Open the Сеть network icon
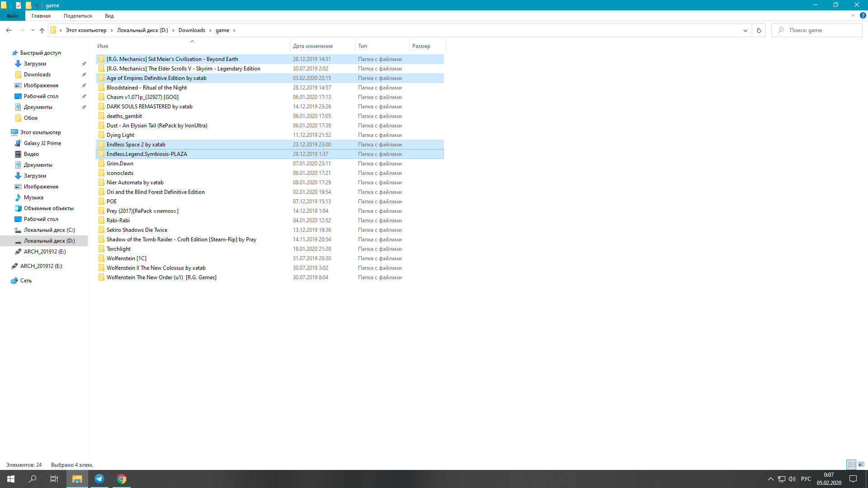 14,281
